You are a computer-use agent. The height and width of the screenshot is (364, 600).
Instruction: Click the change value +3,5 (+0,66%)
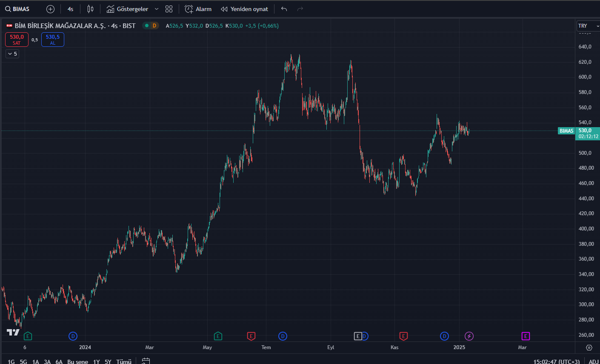coord(262,26)
